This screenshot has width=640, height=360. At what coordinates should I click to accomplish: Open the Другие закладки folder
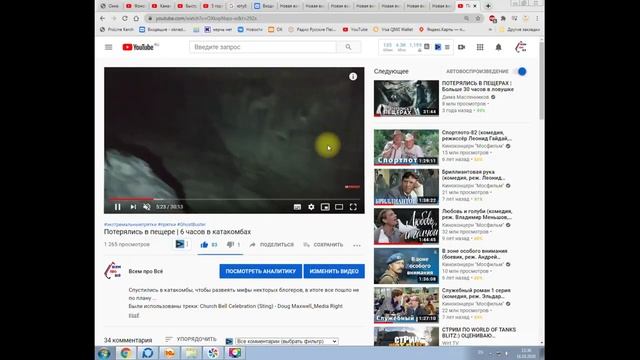520,29
